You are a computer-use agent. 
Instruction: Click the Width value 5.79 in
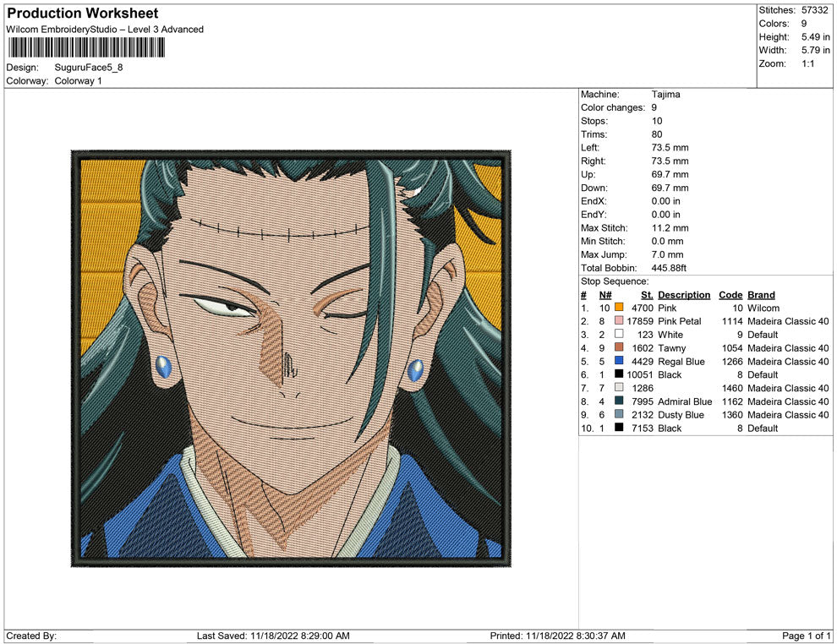(x=816, y=50)
